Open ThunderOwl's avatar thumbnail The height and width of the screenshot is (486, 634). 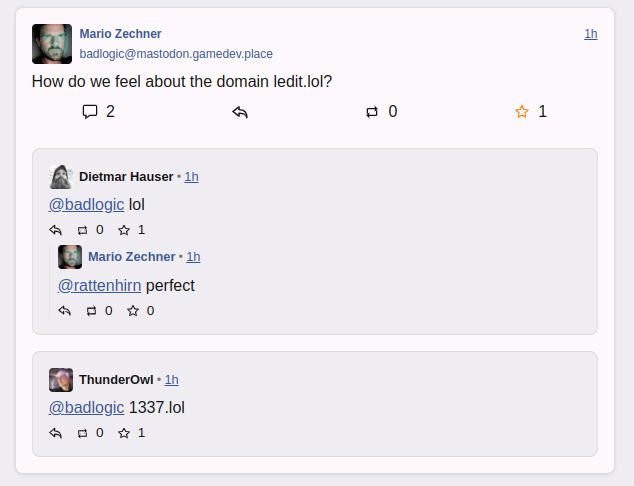pyautogui.click(x=61, y=380)
